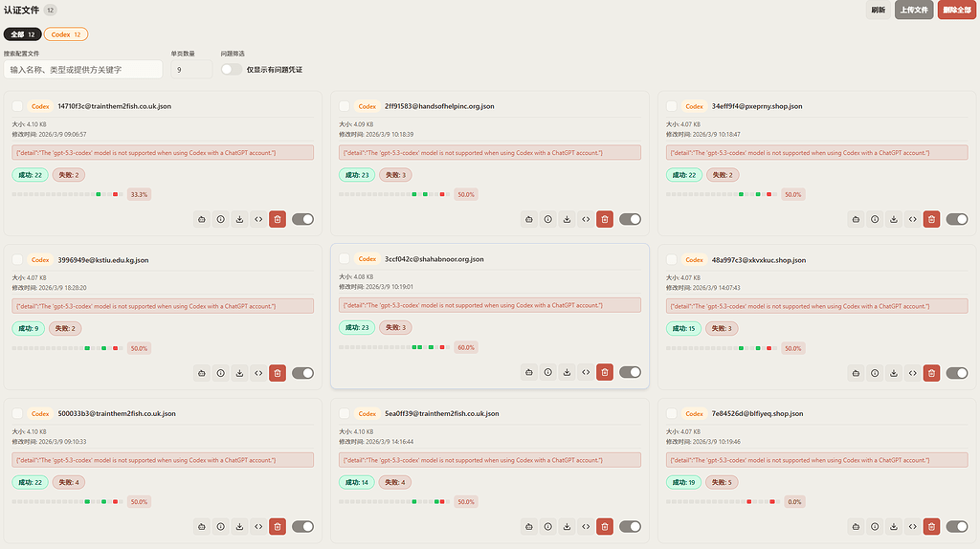Click the 删除全部 delete-all button
Image resolution: width=980 pixels, height=549 pixels.
coord(957,10)
